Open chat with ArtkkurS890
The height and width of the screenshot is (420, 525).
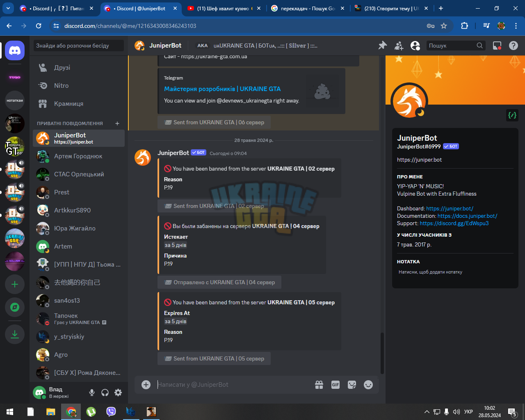click(79, 210)
